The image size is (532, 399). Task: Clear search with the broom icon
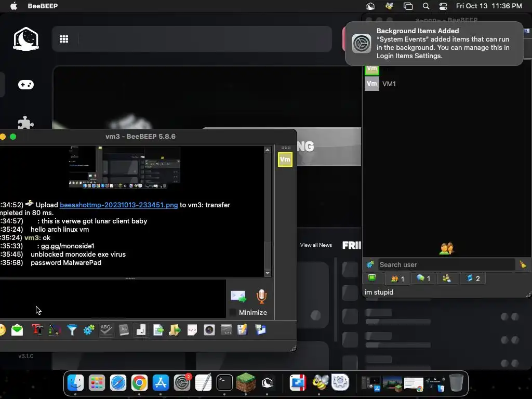pyautogui.click(x=523, y=264)
